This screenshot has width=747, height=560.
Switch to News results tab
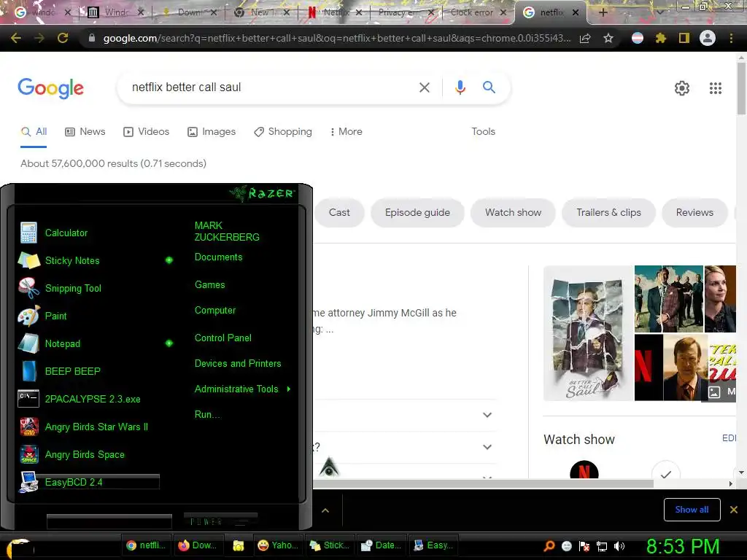coord(85,132)
